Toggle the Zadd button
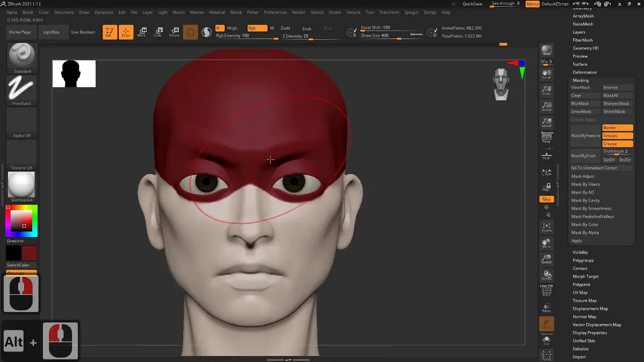This screenshot has height=362, width=644. [285, 28]
